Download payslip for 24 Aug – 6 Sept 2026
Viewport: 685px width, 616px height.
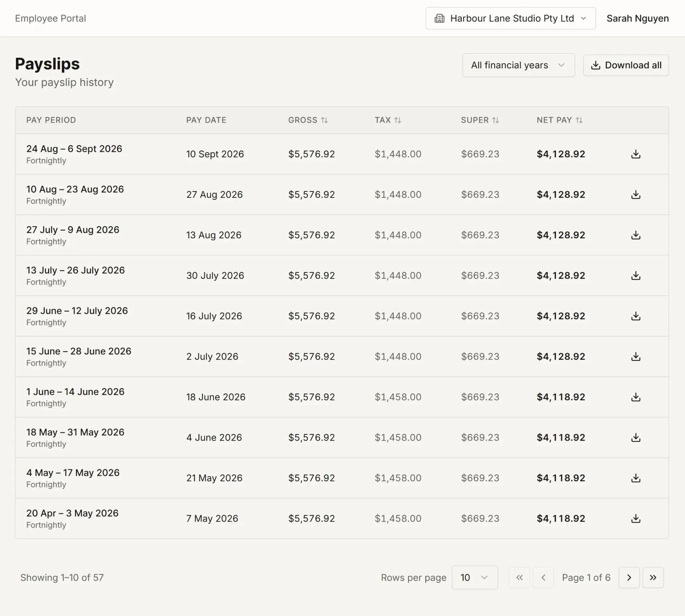pos(636,154)
